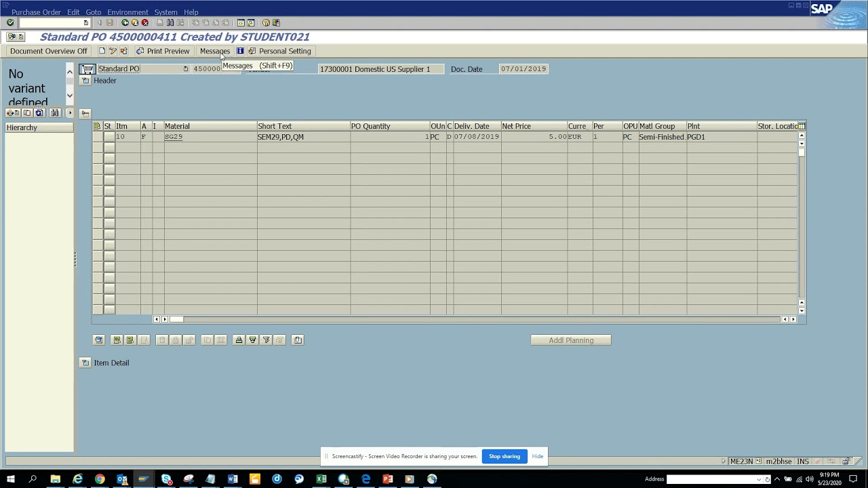The height and width of the screenshot is (488, 868).
Task: Click the red Cancel icon
Action: [x=144, y=22]
